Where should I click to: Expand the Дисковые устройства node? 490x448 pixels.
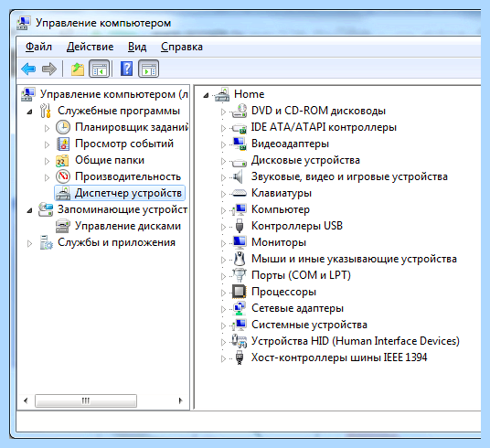click(x=223, y=161)
